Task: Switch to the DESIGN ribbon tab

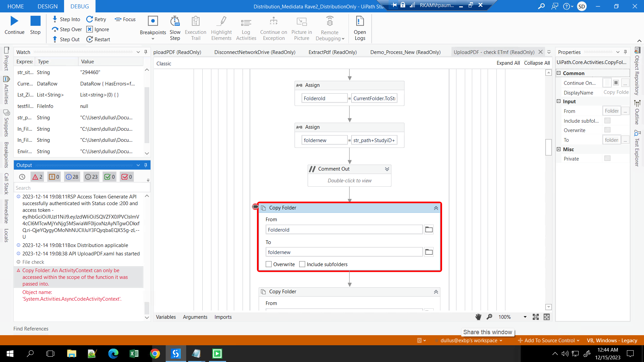Action: [x=47, y=6]
